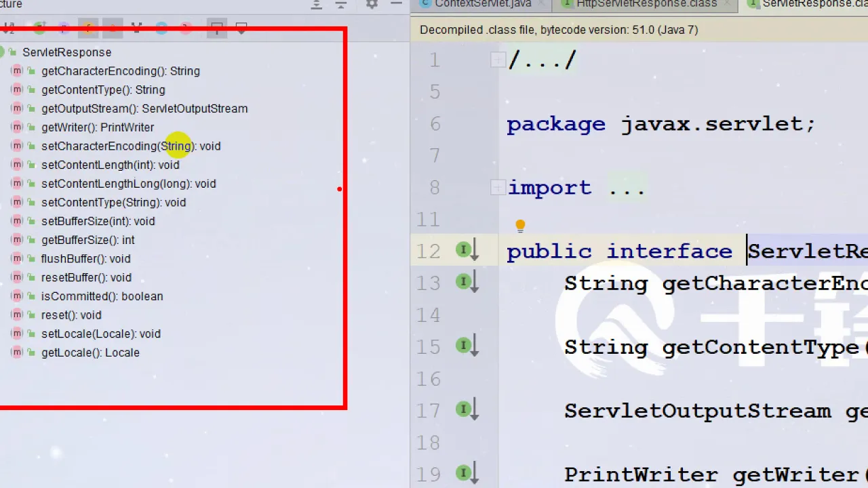Click method icon beside getOutputStream()
The height and width of the screenshot is (488, 868).
click(x=17, y=108)
